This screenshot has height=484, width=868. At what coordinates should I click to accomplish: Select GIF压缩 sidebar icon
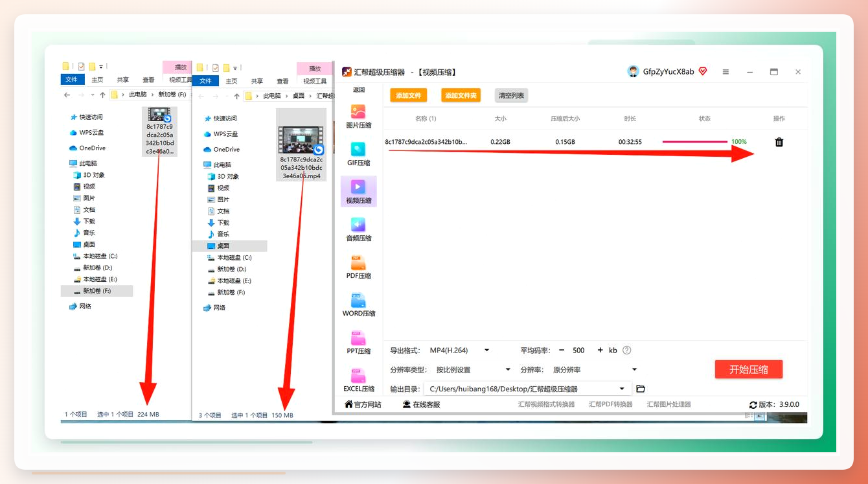click(x=358, y=154)
